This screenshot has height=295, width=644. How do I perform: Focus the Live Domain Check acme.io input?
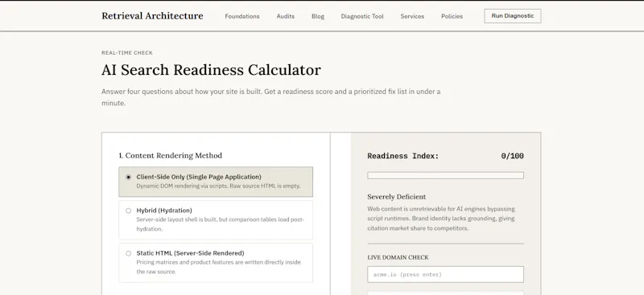click(445, 274)
